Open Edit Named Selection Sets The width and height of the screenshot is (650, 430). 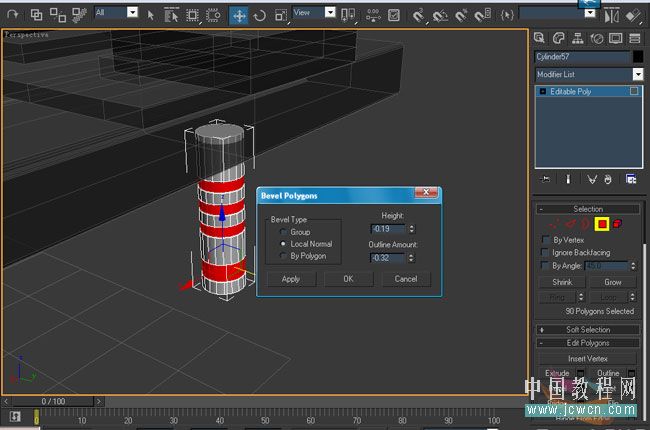(x=507, y=15)
